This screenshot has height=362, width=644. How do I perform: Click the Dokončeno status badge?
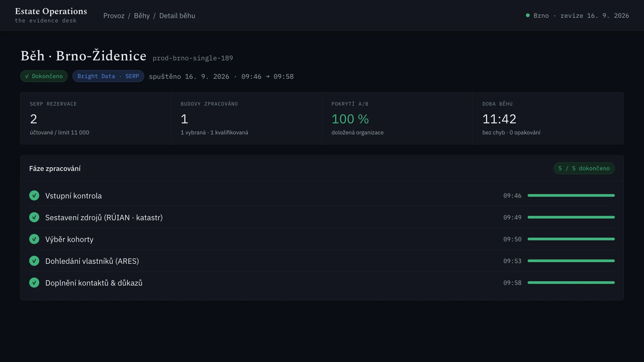tap(44, 76)
